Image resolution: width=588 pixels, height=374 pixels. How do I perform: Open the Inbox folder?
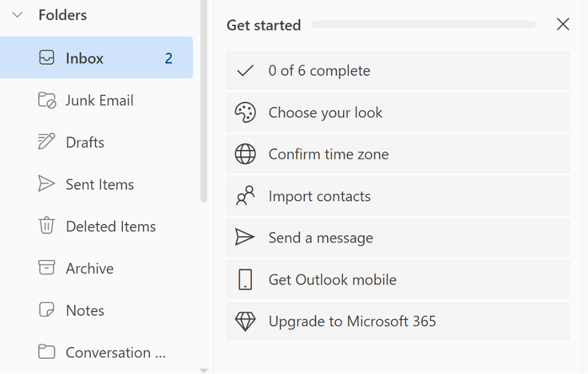click(x=97, y=58)
